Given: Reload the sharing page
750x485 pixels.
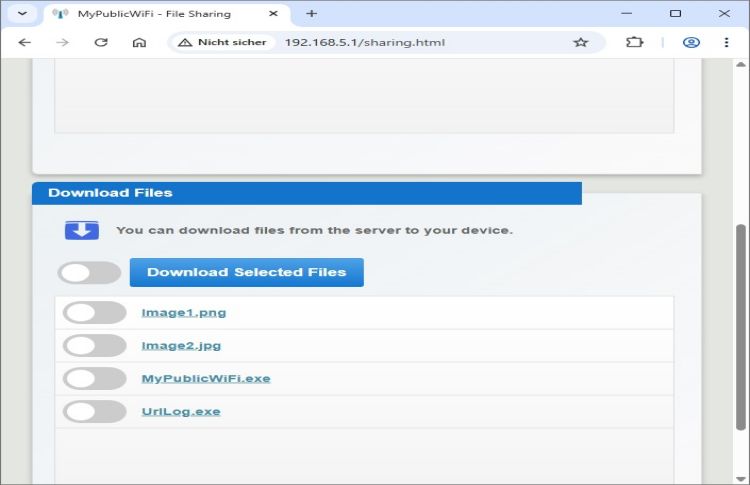Looking at the screenshot, I should (101, 43).
